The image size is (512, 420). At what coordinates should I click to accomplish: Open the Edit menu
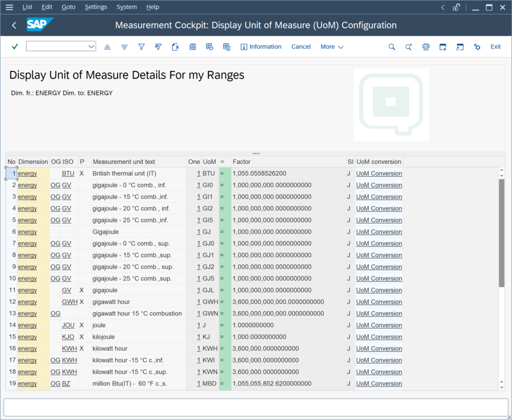(x=47, y=7)
